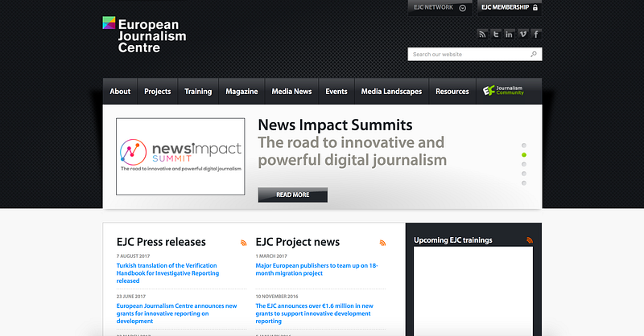Open the Vimeo social icon
Image resolution: width=644 pixels, height=336 pixels.
pos(522,34)
